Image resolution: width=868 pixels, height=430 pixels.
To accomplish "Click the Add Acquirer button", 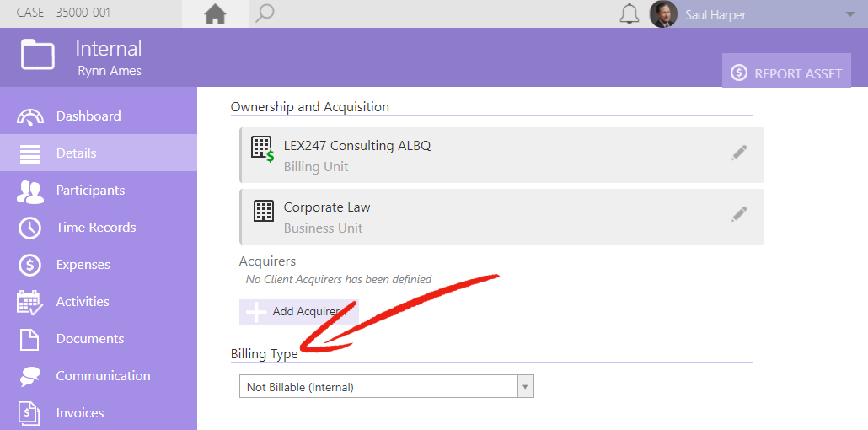I will point(299,312).
